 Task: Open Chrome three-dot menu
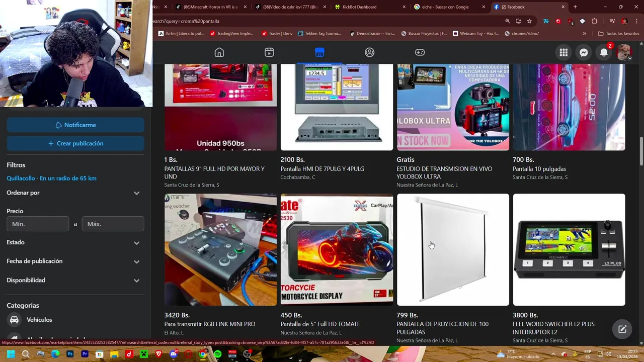(x=637, y=21)
